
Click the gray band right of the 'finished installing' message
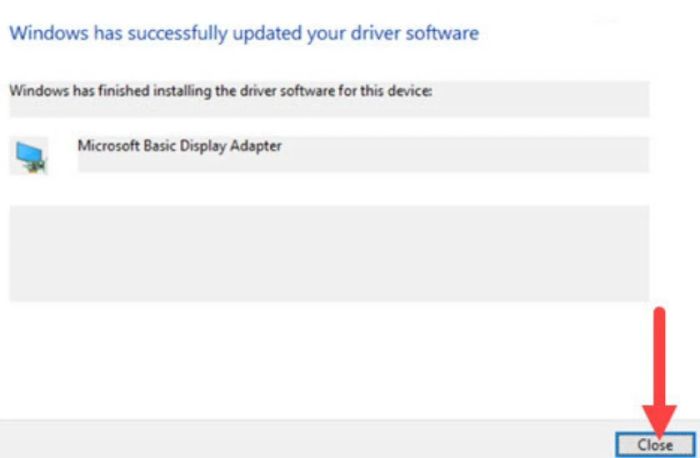540,98
